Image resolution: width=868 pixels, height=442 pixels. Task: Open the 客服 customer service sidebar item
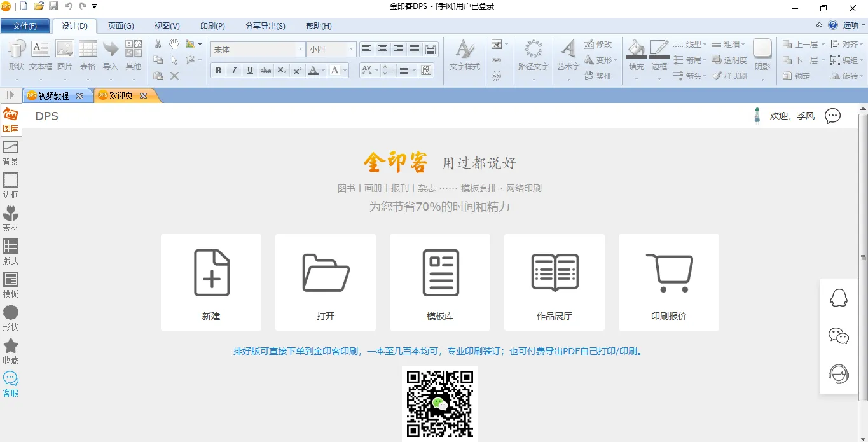(x=11, y=384)
